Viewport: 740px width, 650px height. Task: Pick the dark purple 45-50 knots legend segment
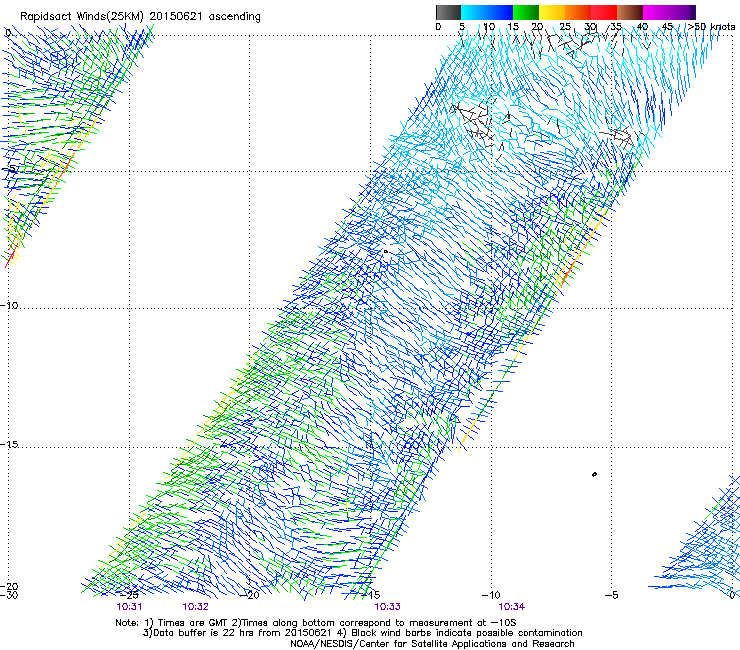[x=682, y=12]
